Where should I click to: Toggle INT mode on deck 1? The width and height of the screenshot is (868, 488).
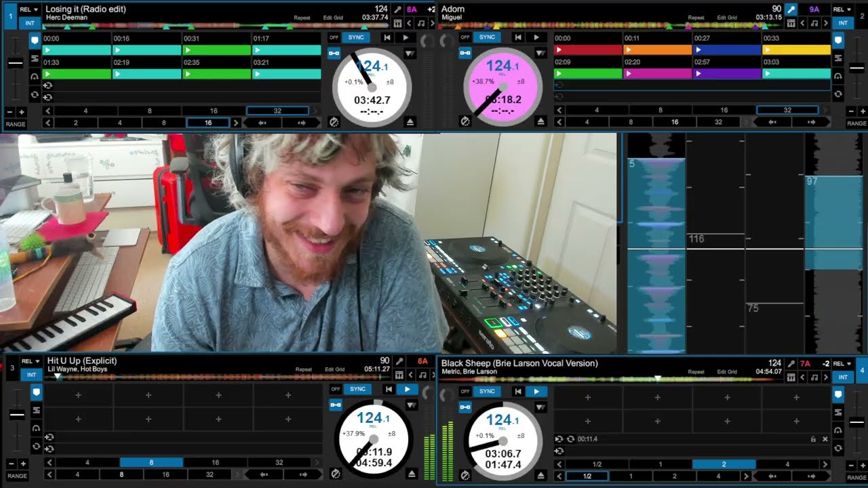click(30, 22)
